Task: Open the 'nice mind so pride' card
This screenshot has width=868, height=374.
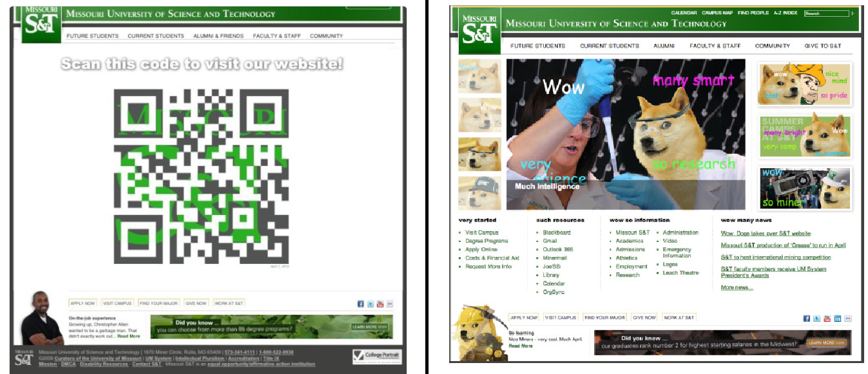Action: (x=805, y=84)
